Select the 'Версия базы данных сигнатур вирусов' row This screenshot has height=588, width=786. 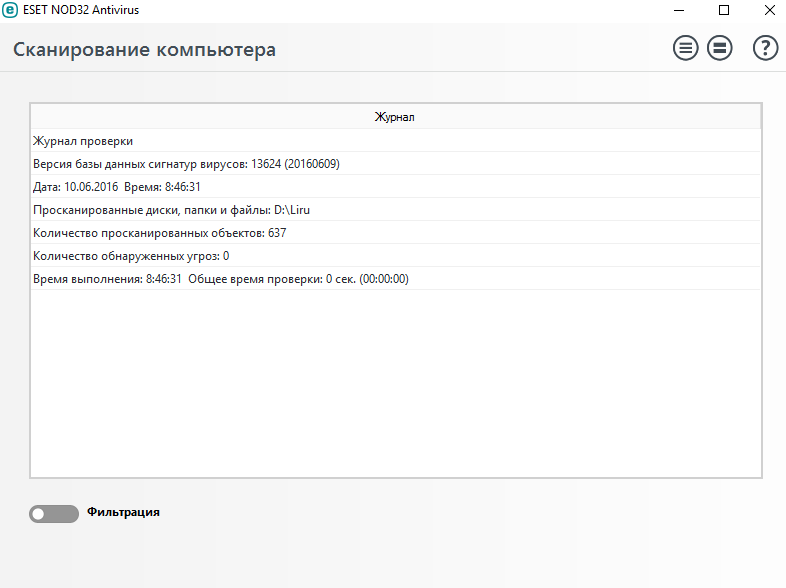(395, 164)
